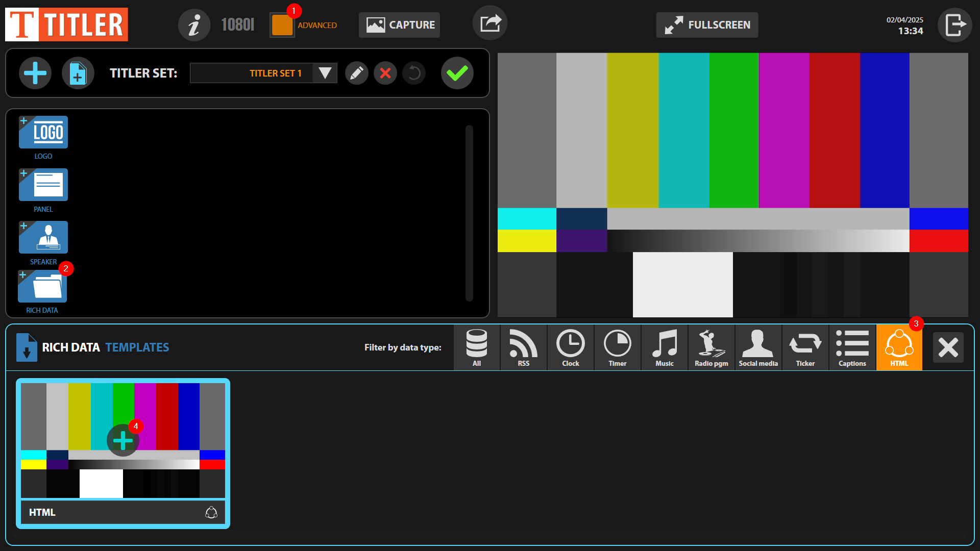The image size is (980, 551).
Task: Click the TITLER logo
Action: (x=66, y=24)
